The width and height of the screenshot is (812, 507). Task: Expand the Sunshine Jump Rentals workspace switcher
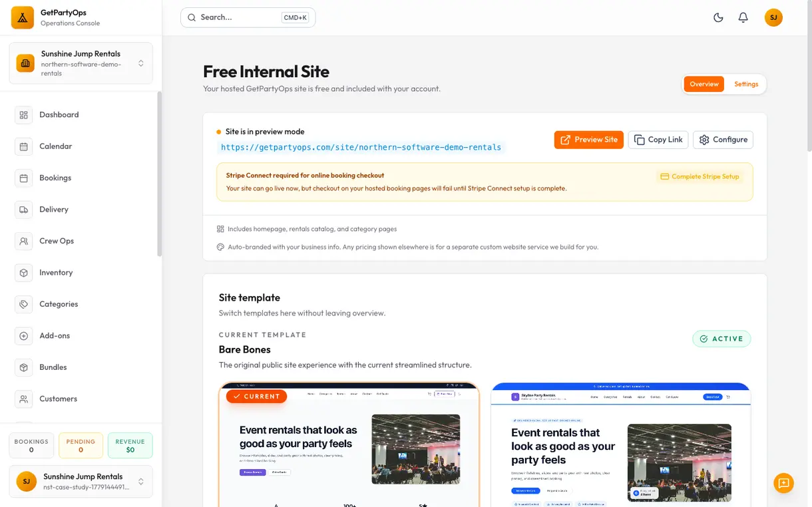click(140, 63)
